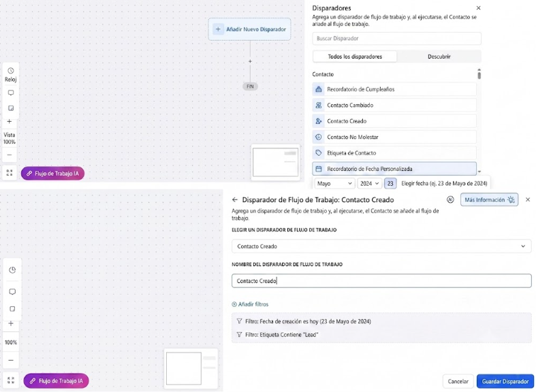
Task: Click comment bubble icon in editor view toolbar
Action: (x=12, y=291)
